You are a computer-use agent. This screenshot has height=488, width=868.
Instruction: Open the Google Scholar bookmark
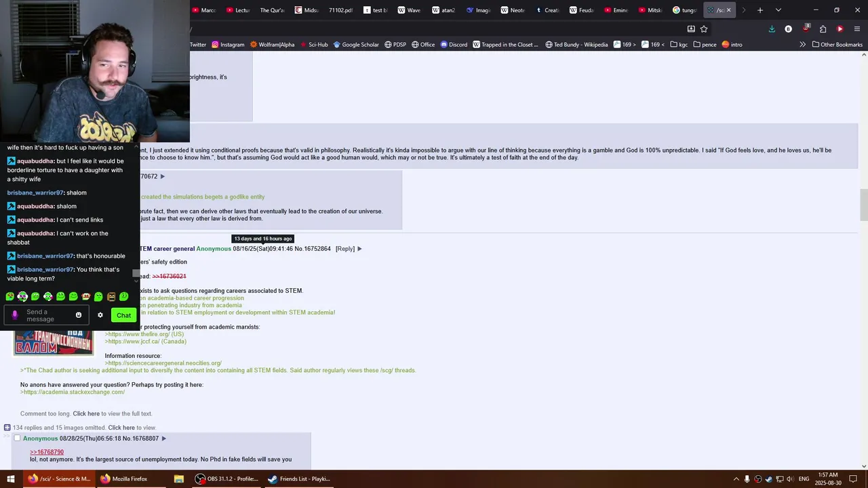[x=356, y=45]
